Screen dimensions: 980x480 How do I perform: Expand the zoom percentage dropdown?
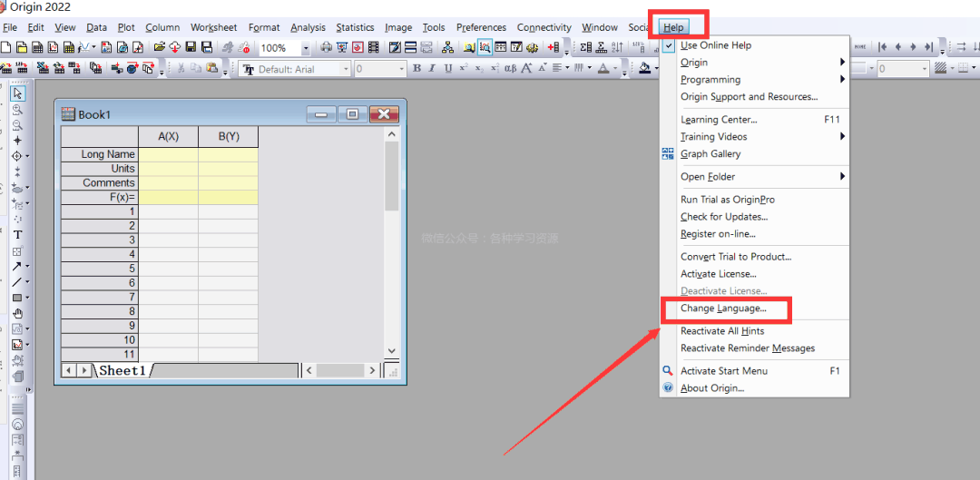[305, 48]
